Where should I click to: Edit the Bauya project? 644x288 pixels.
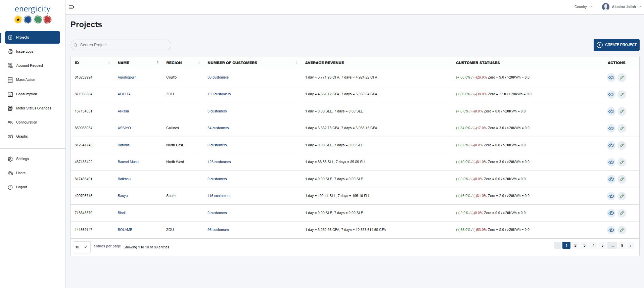click(622, 196)
